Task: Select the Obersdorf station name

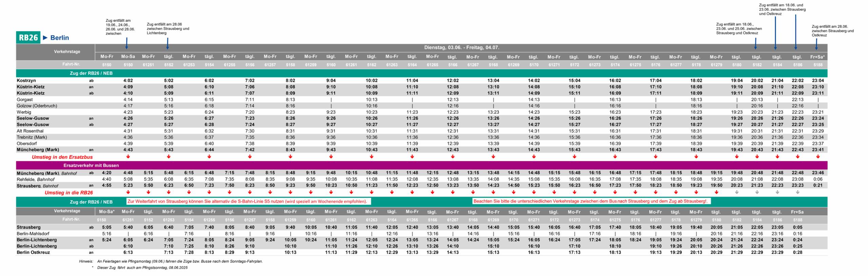Action: (x=27, y=143)
